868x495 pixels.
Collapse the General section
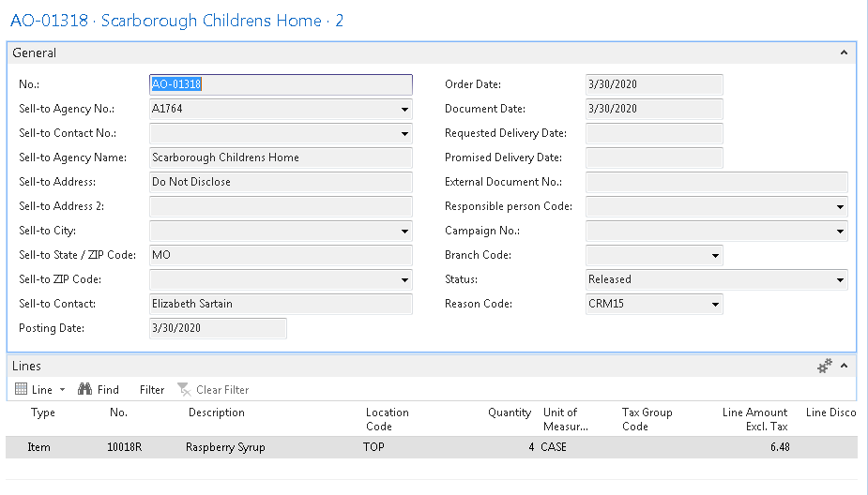pyautogui.click(x=844, y=53)
